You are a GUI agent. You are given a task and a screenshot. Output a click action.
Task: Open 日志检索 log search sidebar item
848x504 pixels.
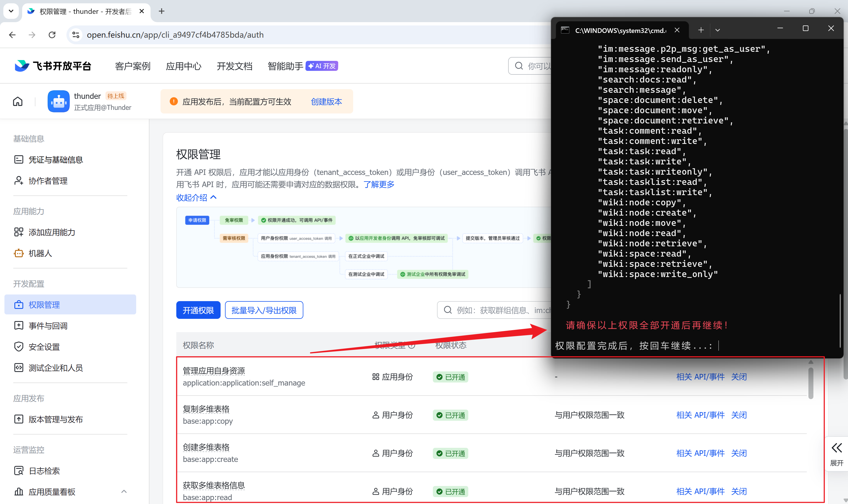[44, 471]
